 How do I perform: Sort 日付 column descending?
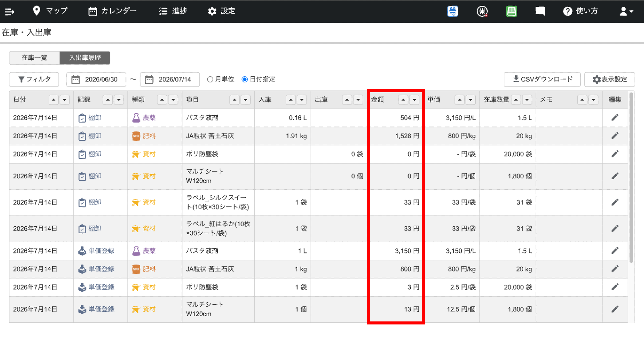pyautogui.click(x=65, y=100)
